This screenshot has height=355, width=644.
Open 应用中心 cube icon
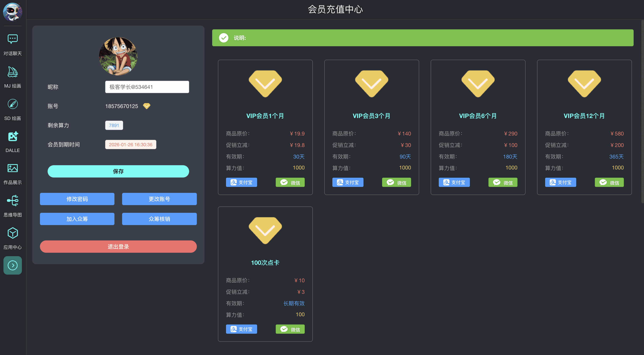12,233
